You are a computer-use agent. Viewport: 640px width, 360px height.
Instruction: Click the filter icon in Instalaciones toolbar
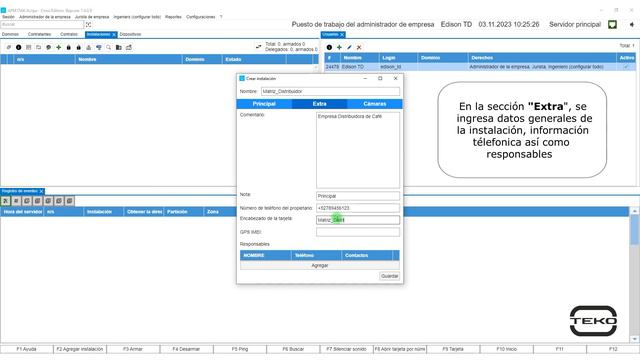coord(98,47)
